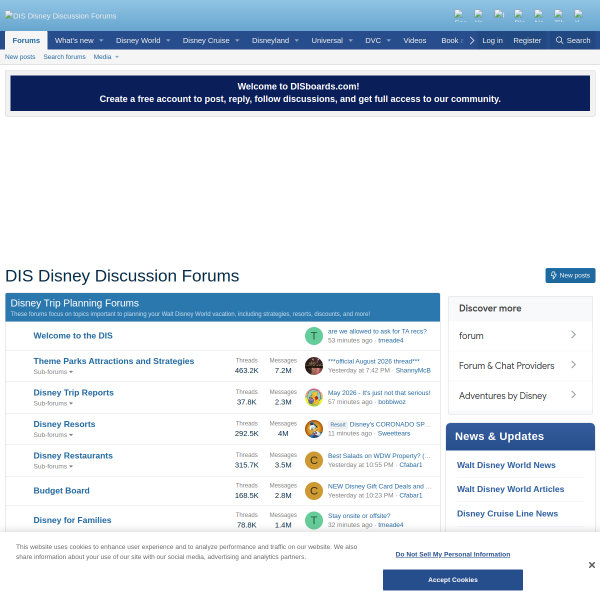The width and height of the screenshot is (600, 600).
Task: Open the Universal menu item
Action: 327,40
